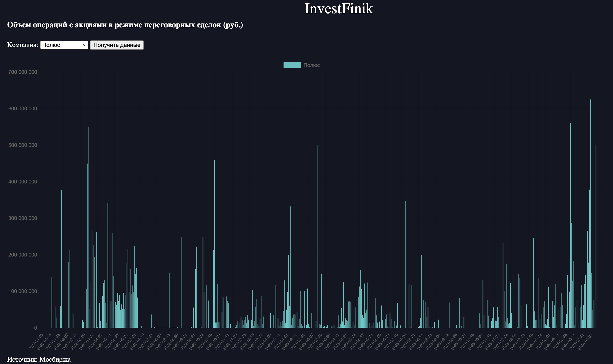Click the 2022-12-15 date label
The image size is (613, 364).
point(247,341)
